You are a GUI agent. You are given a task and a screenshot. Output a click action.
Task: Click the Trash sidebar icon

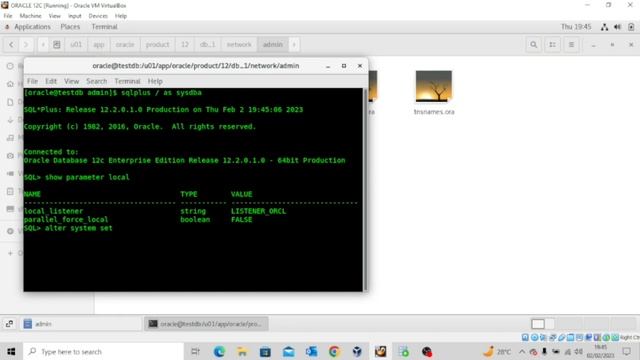[x=10, y=191]
